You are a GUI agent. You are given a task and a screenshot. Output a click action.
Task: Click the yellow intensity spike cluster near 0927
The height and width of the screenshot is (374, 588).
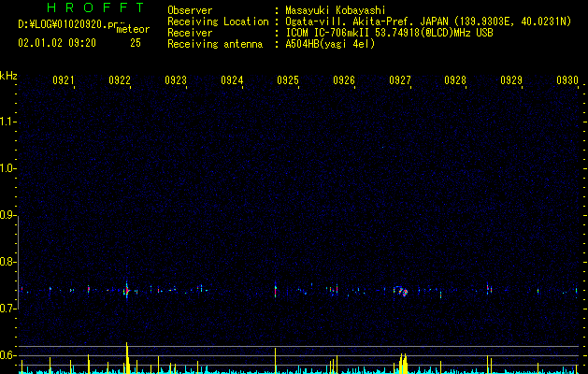(403, 363)
